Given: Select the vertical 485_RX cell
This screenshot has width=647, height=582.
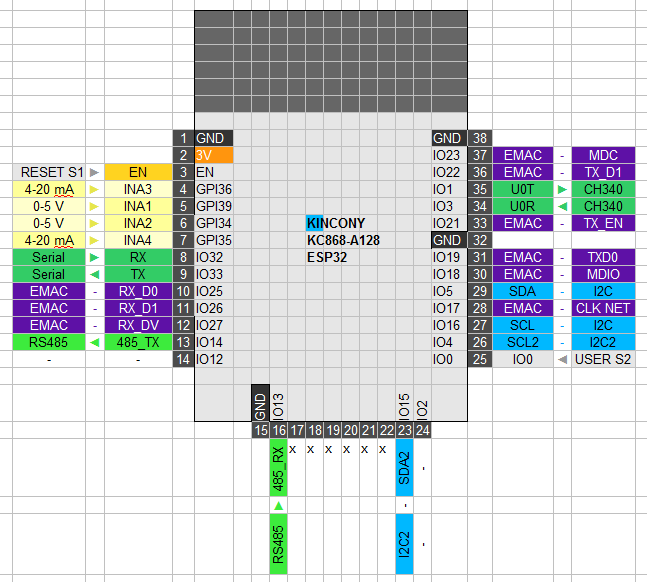Looking at the screenshot, I should coord(278,468).
